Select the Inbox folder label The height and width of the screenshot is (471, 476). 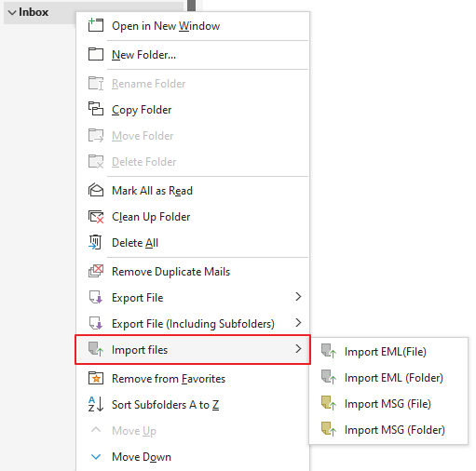pyautogui.click(x=34, y=12)
